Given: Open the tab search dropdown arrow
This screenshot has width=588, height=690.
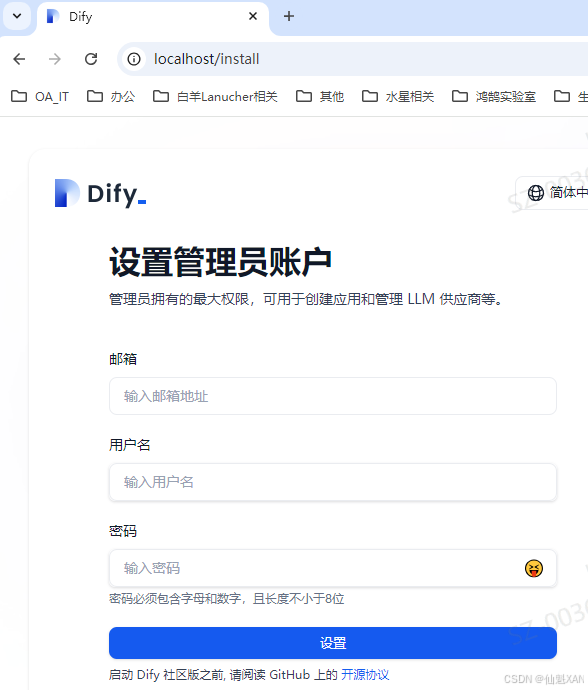Looking at the screenshot, I should [17, 16].
